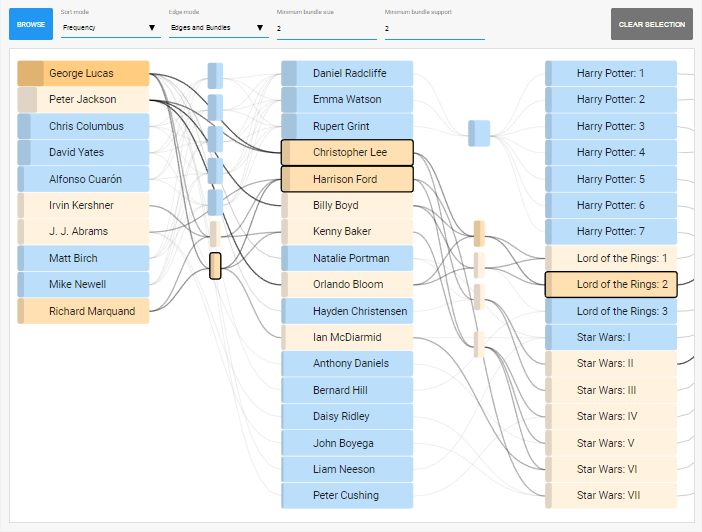Screen dimensions: 702x532
Task: Select the Emma Watson node
Action: pyautogui.click(x=347, y=99)
